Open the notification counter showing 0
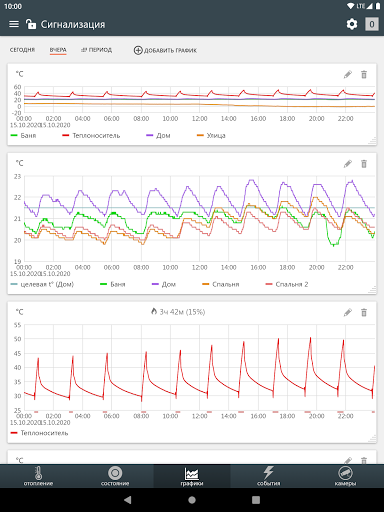Image resolution: width=384 pixels, height=512 pixels. (x=372, y=24)
